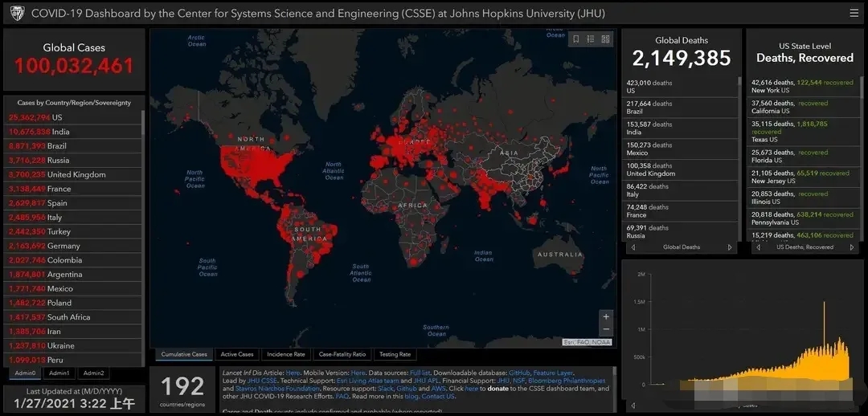Open the map bookmarks icon
This screenshot has height=416, width=868.
(x=575, y=39)
